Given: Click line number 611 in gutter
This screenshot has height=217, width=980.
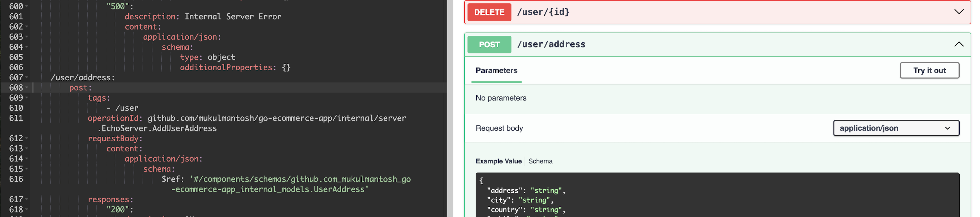Looking at the screenshot, I should coord(16,118).
